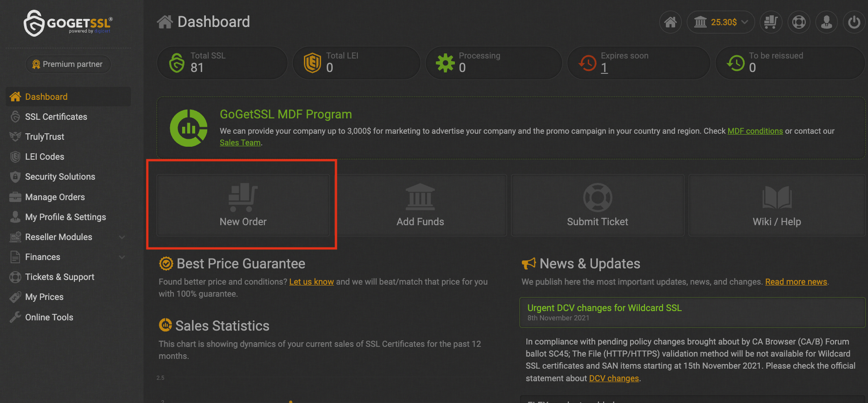Open Urgent DCV changes news headline

[605, 308]
